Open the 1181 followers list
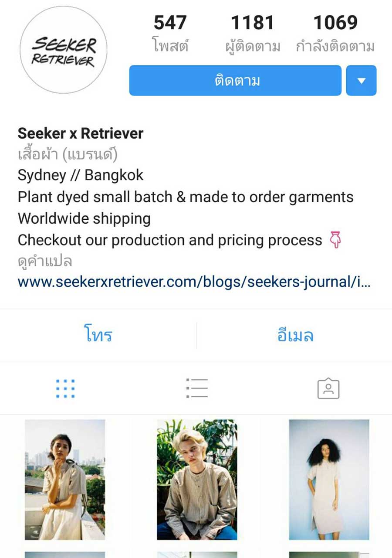 [253, 33]
